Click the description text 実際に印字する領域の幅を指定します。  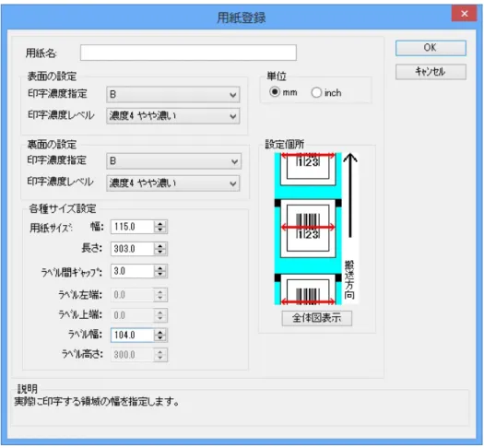[x=97, y=402]
